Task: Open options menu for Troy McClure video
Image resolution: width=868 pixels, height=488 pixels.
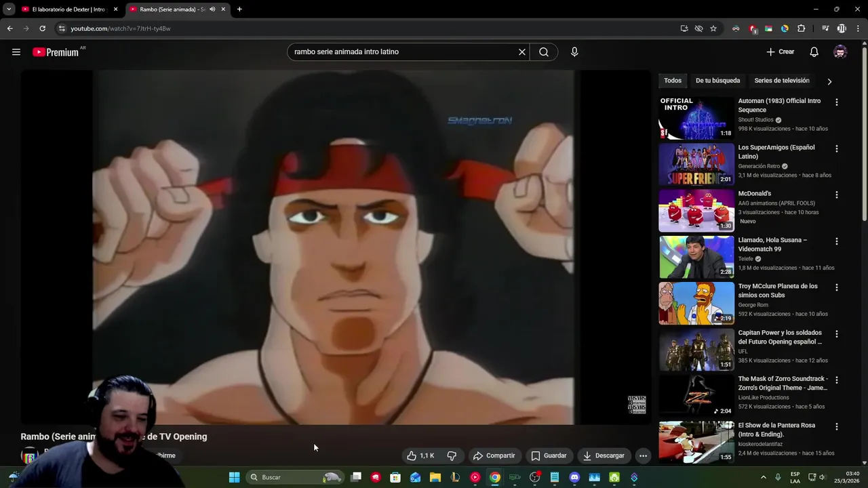Action: tap(836, 287)
